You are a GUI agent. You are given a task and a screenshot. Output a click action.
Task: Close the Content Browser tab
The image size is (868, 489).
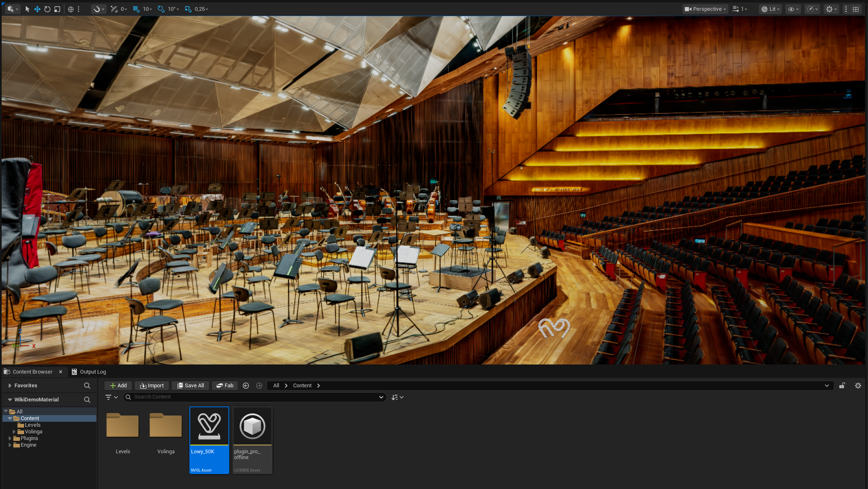pyautogui.click(x=61, y=372)
